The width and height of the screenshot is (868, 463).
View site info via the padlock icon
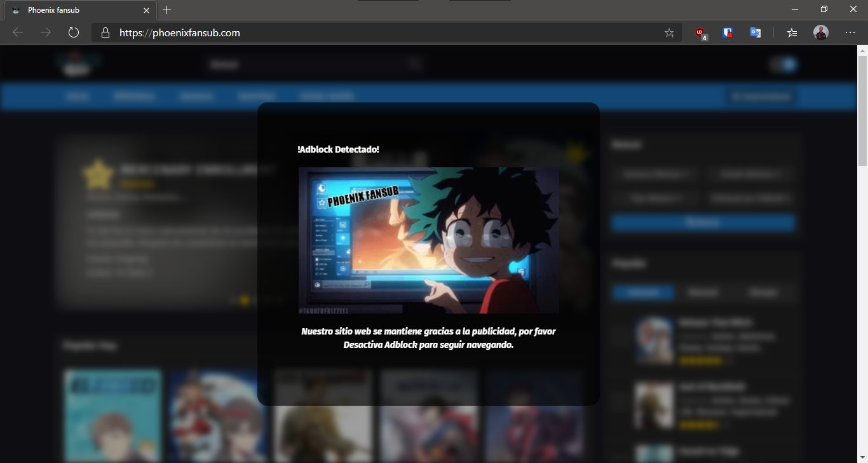[105, 32]
